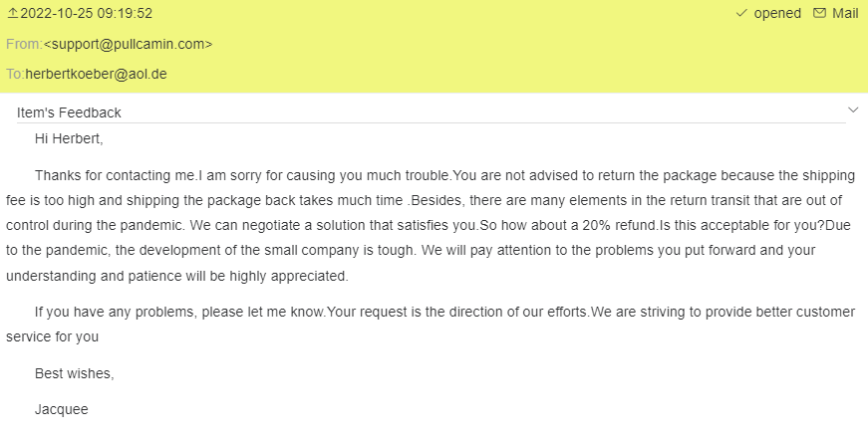Click sender address support@pullcamin.com

[128, 44]
